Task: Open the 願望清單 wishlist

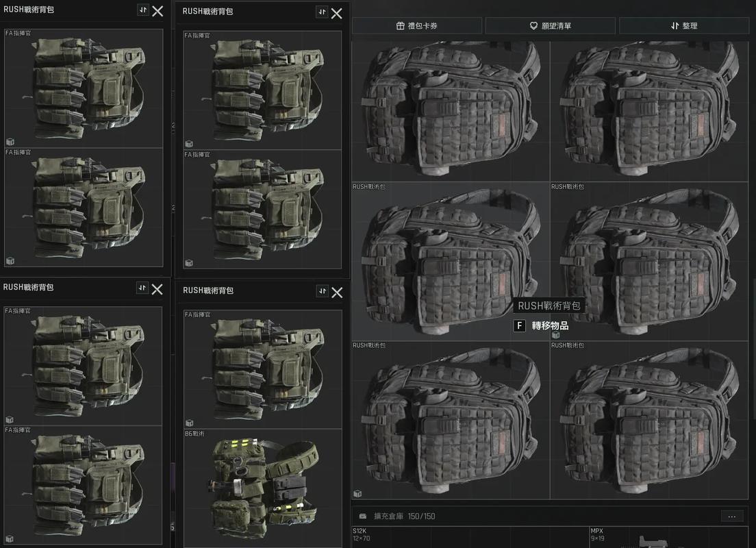Action: click(x=550, y=25)
